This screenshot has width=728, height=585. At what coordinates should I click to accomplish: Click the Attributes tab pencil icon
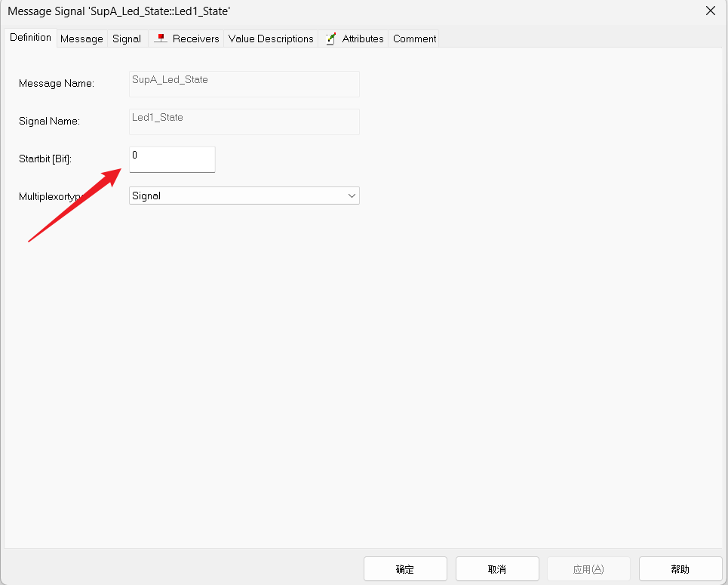[x=330, y=38]
